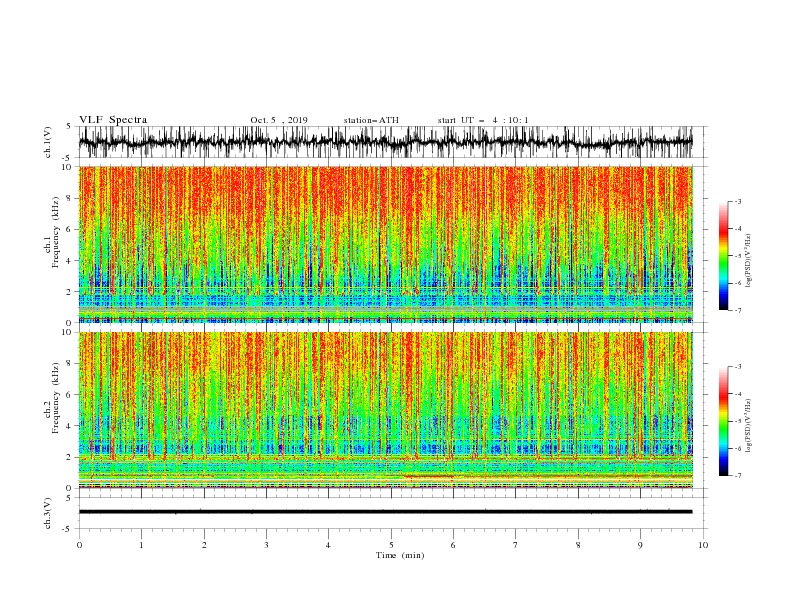This screenshot has width=792, height=612.
Task: Click the ch.1 spectrogram panel
Action: pos(385,244)
